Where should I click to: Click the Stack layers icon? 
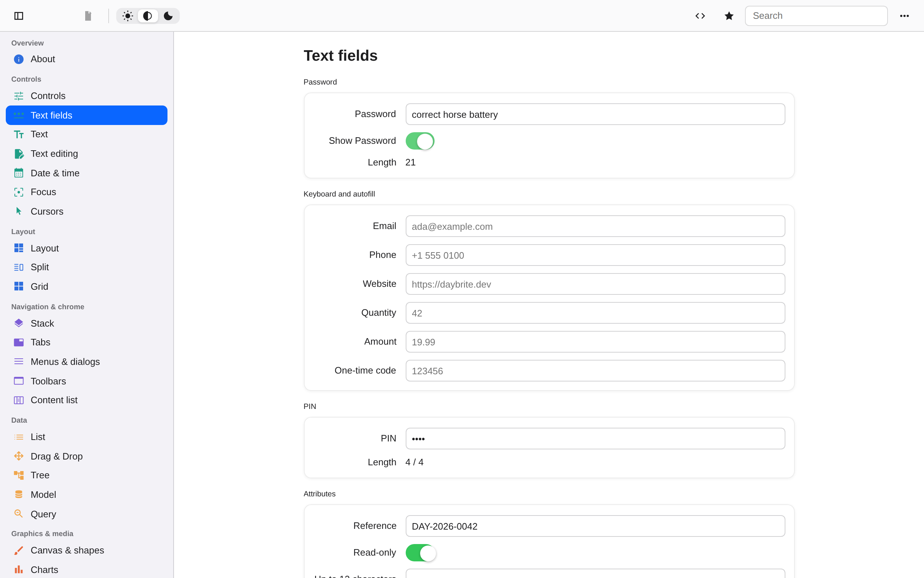click(x=19, y=323)
